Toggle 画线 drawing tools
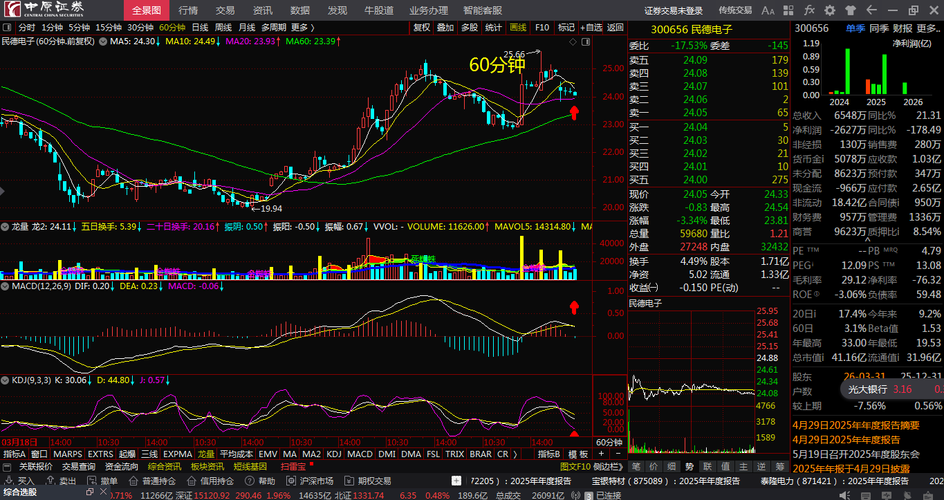944x500 pixels. point(518,27)
